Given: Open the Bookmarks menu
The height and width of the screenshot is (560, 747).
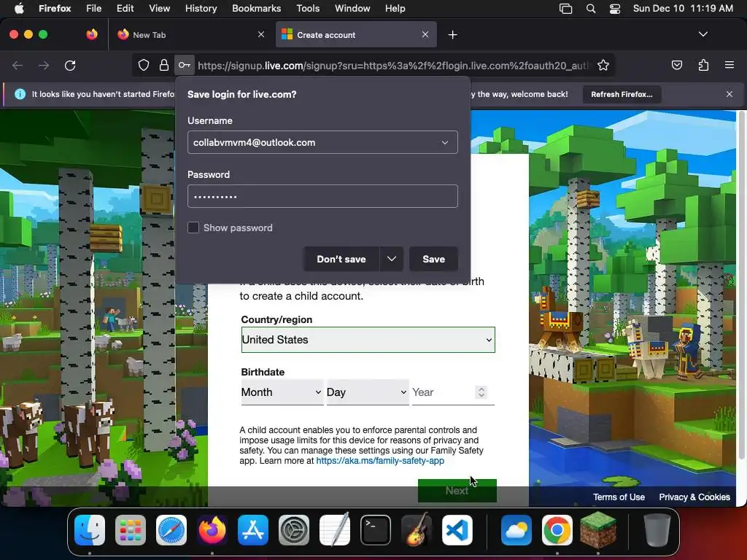Looking at the screenshot, I should tap(256, 9).
